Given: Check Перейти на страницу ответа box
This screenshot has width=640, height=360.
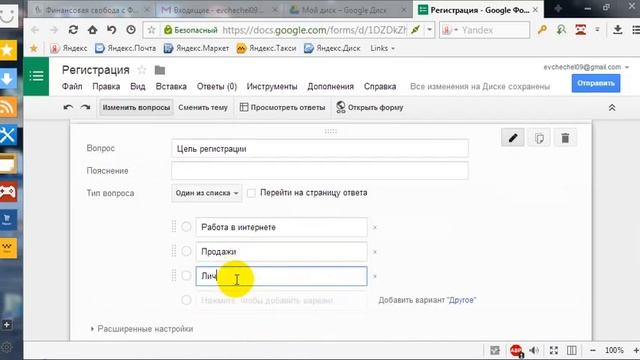Looking at the screenshot, I should pyautogui.click(x=251, y=193).
